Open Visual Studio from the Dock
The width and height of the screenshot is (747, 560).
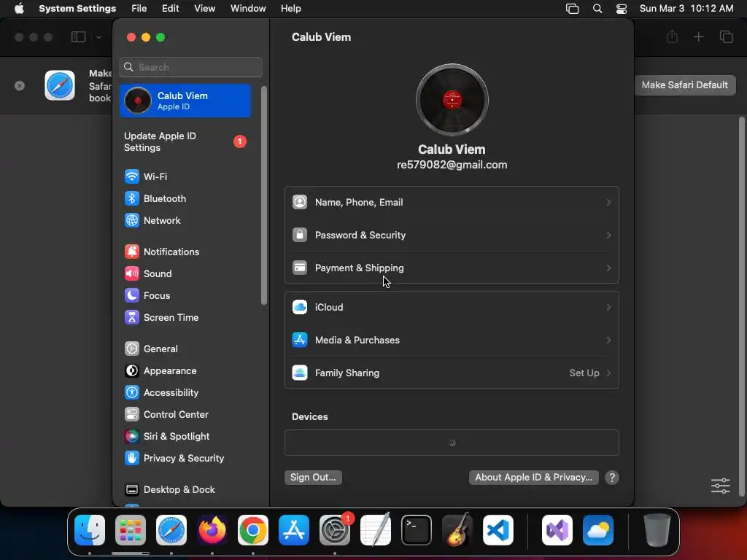pyautogui.click(x=557, y=530)
